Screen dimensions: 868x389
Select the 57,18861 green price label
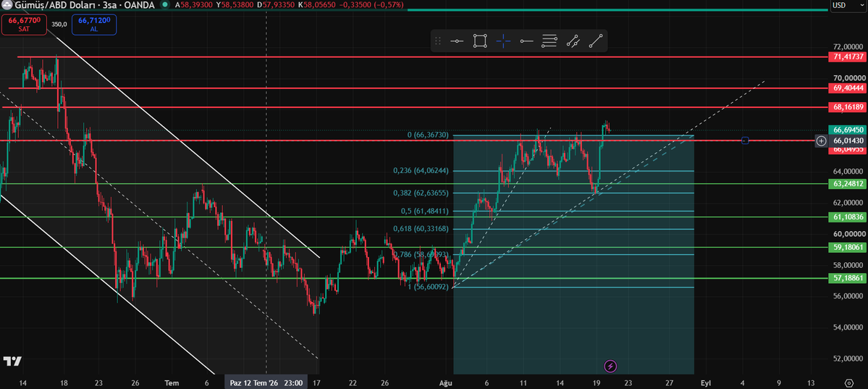point(848,278)
